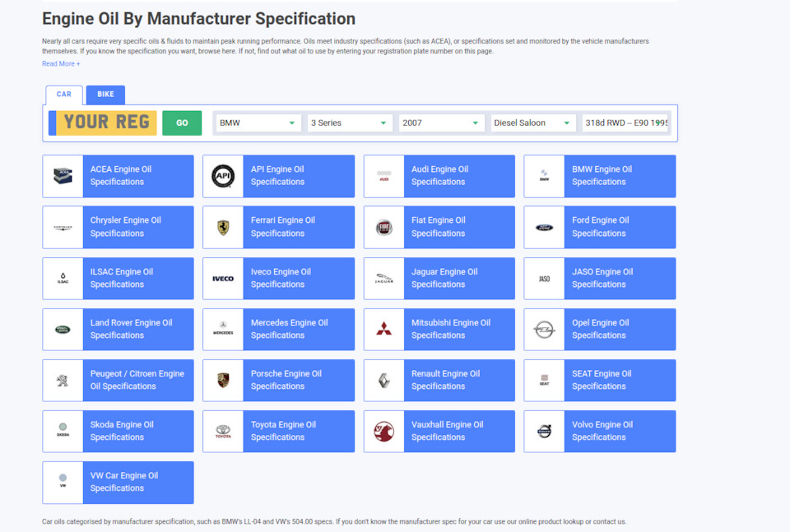The height and width of the screenshot is (532, 790).
Task: Click the Ford oval logo icon
Action: (x=545, y=228)
